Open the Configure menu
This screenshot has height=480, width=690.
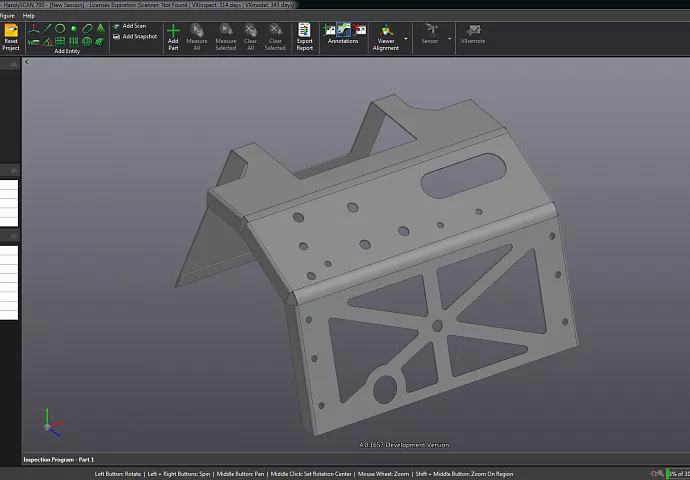point(6,16)
